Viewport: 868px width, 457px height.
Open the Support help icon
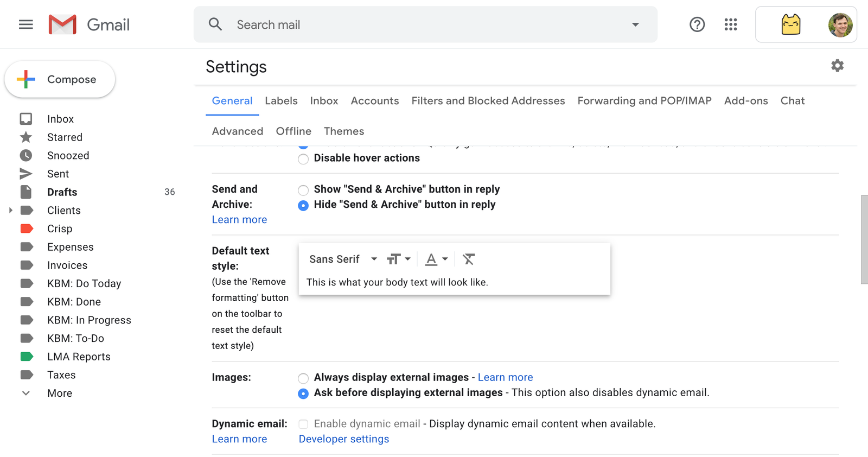(x=697, y=24)
